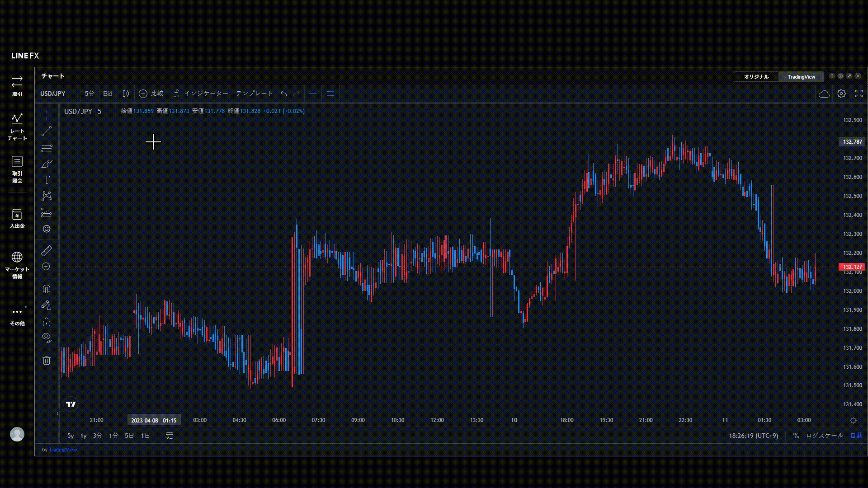
Task: Select the text annotation tool
Action: [x=47, y=180]
